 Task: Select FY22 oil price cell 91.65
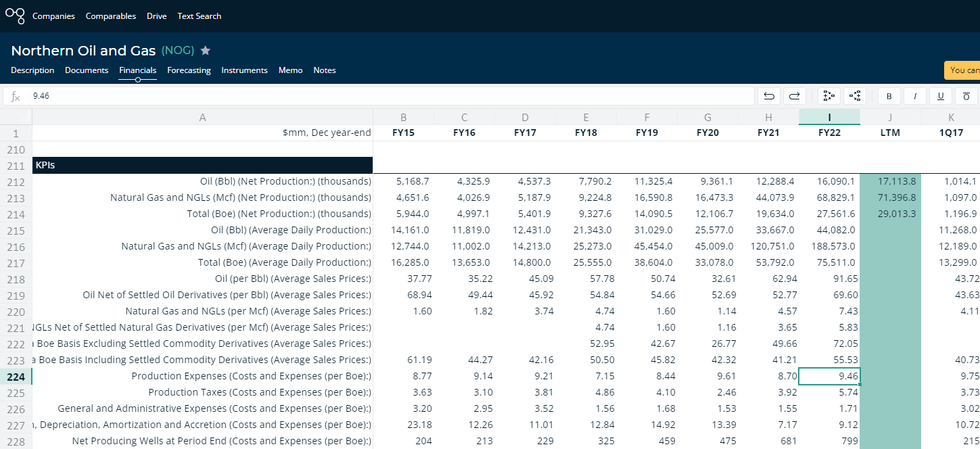click(829, 279)
